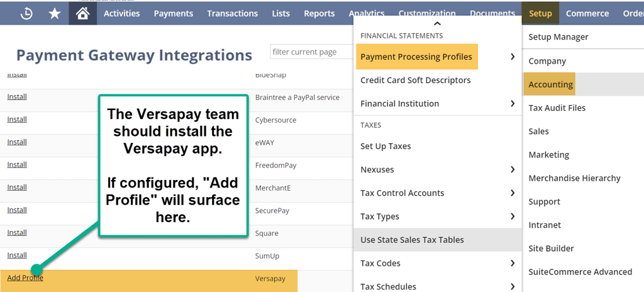Screen dimensions: 644x292
Task: Select Set Up Taxes
Action: pyautogui.click(x=386, y=146)
